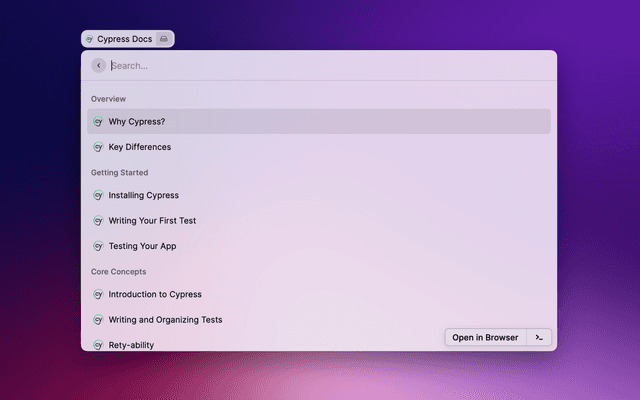
Task: Click the Cypress icon beside Why Cypress?
Action: (x=98, y=122)
